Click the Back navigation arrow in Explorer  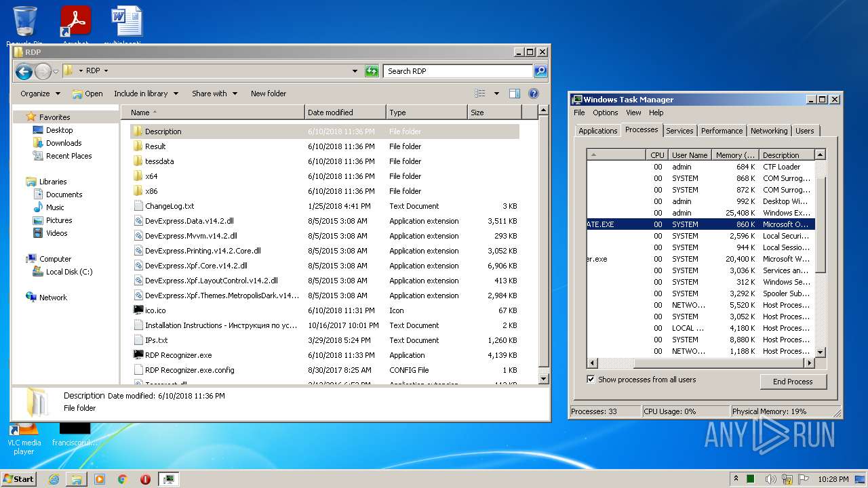coord(24,71)
